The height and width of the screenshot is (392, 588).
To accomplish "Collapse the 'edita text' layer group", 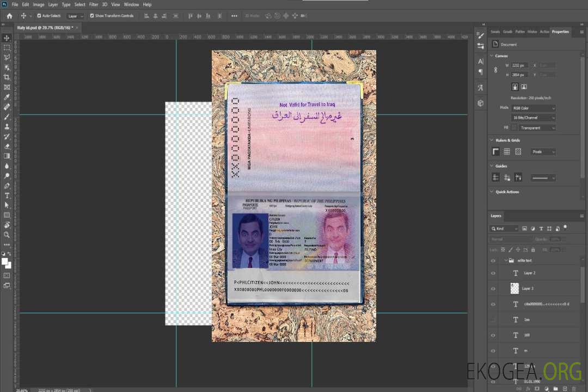I will [505, 261].
